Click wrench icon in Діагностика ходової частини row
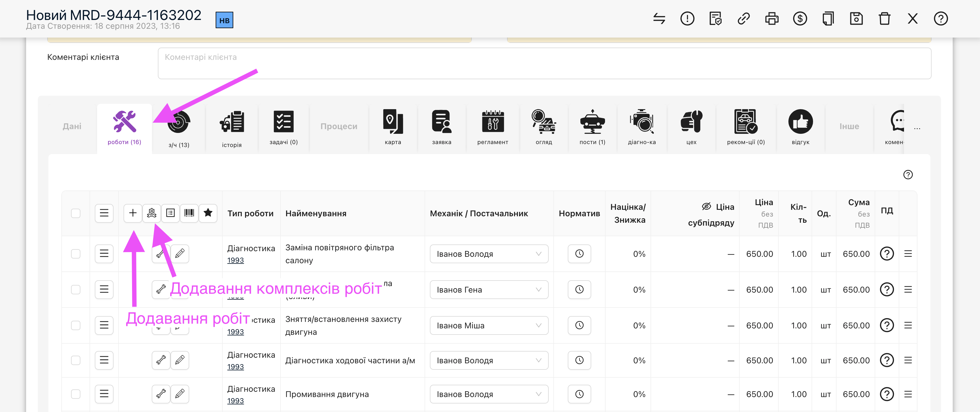This screenshot has height=412, width=980. coord(161,360)
